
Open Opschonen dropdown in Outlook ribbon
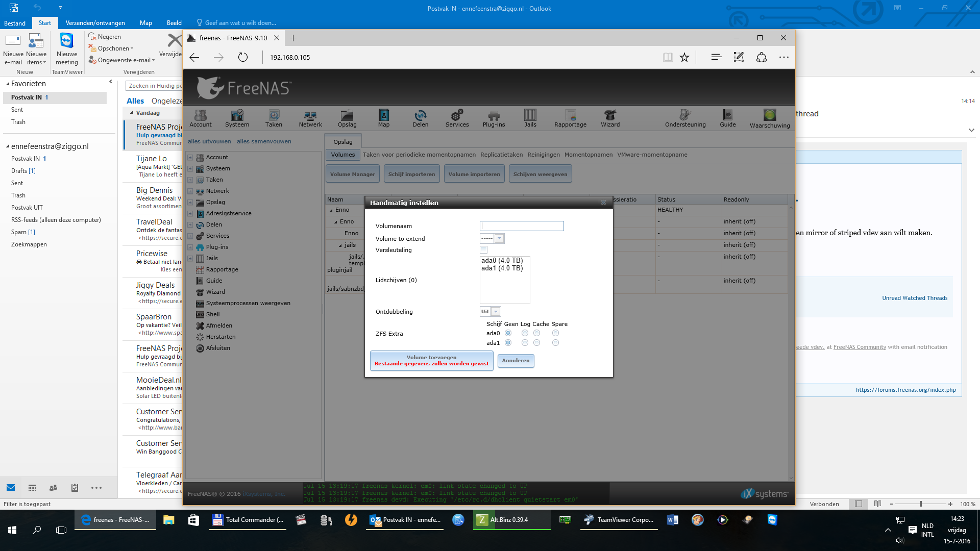pos(111,48)
